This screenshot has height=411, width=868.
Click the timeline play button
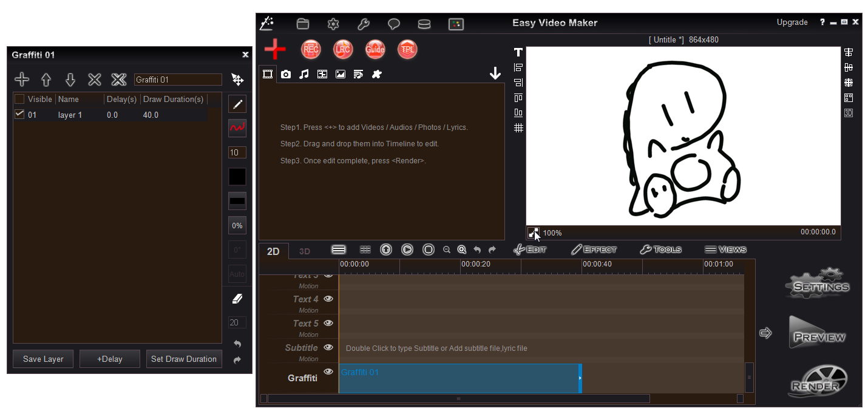point(407,250)
